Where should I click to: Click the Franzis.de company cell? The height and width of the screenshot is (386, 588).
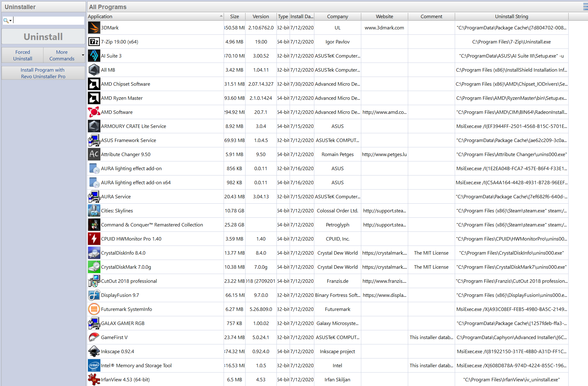click(x=337, y=281)
